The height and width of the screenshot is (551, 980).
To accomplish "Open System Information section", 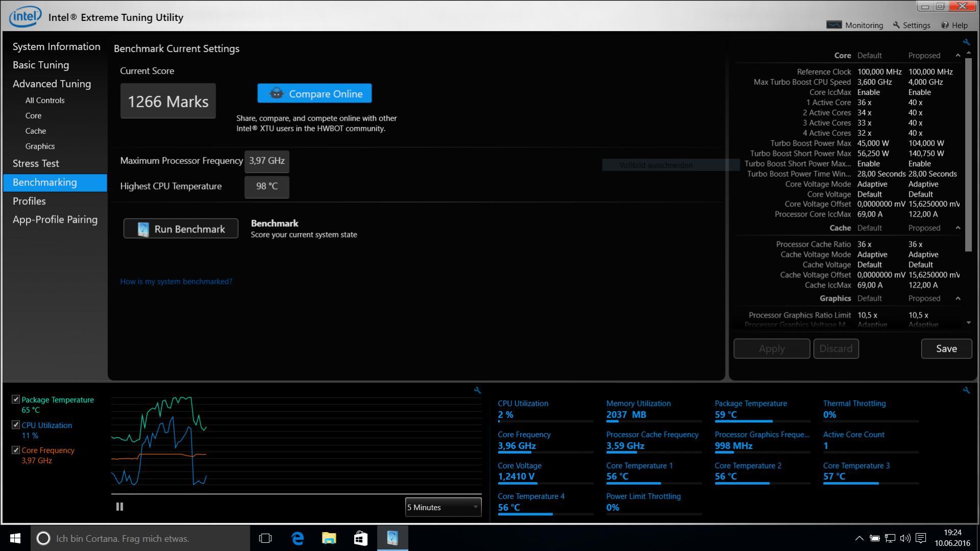I will tap(56, 46).
